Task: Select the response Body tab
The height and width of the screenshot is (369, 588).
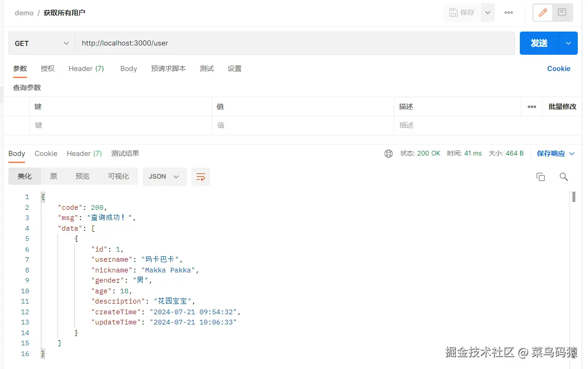Action: click(17, 154)
